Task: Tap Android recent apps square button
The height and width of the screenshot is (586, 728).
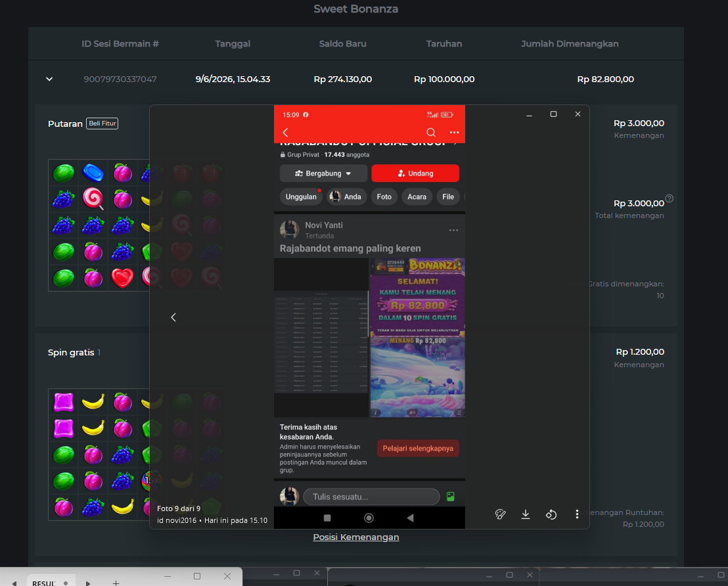Action: click(x=327, y=518)
